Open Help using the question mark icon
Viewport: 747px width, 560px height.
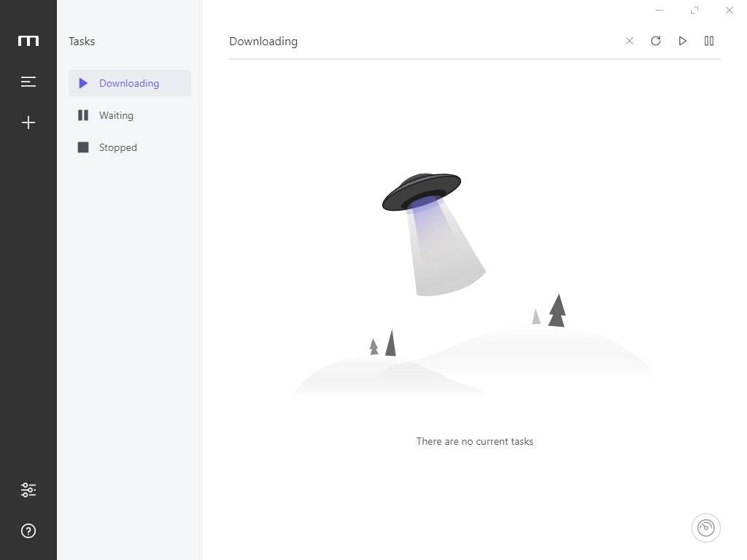pyautogui.click(x=28, y=531)
